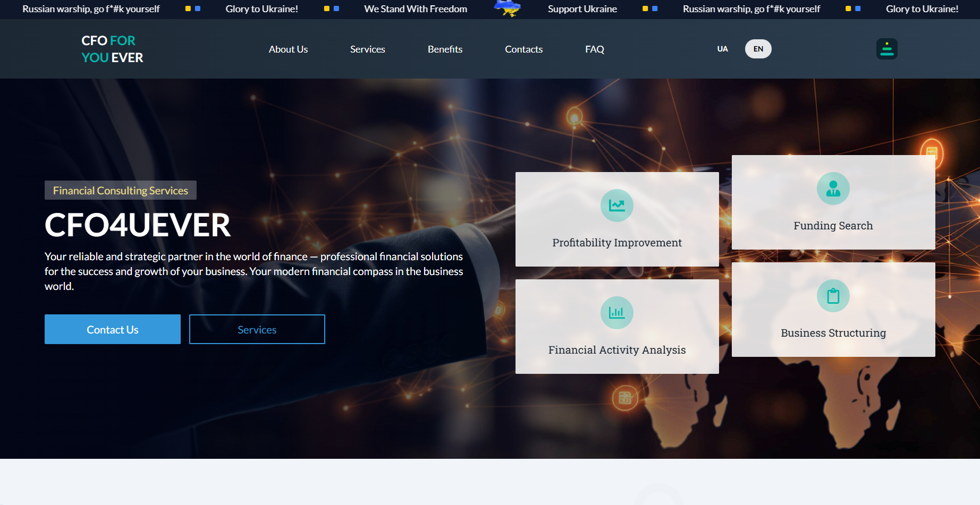Viewport: 980px width, 505px height.
Task: Click the Financial Consulting Services tag
Action: (x=121, y=191)
